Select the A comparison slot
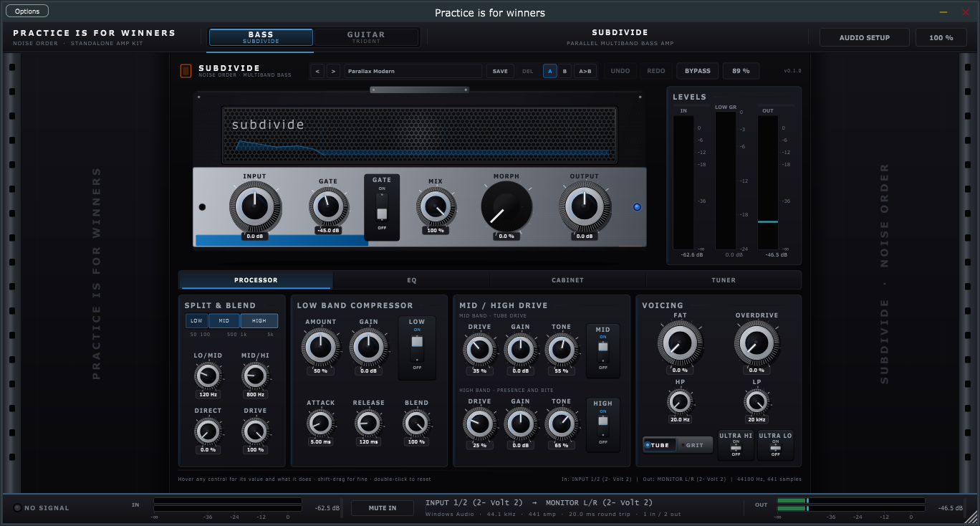This screenshot has width=980, height=526. (x=550, y=71)
